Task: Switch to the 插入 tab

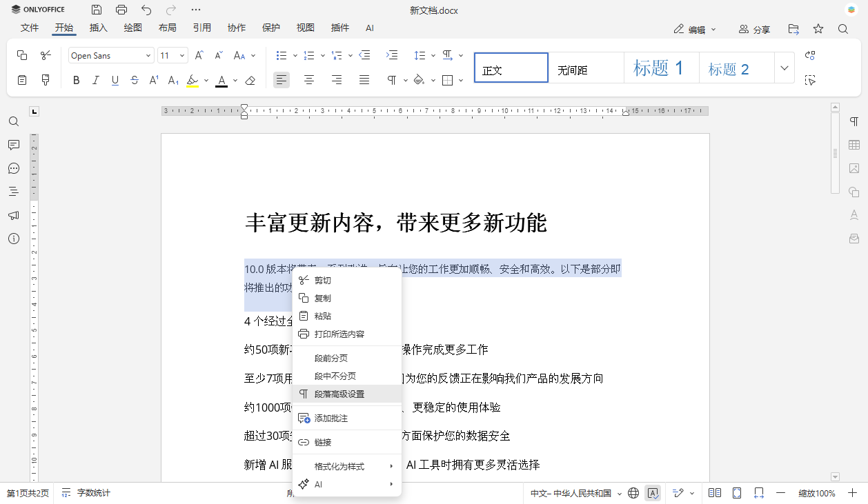Action: (99, 28)
